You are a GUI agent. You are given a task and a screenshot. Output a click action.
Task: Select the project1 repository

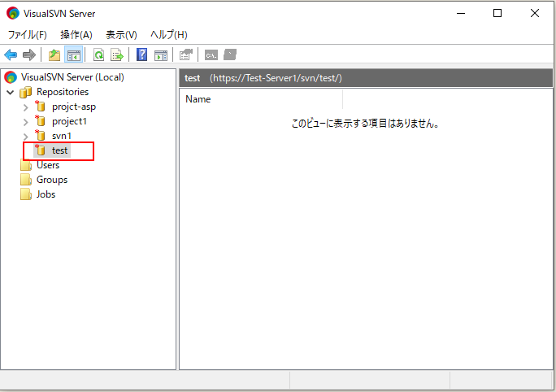pyautogui.click(x=69, y=121)
